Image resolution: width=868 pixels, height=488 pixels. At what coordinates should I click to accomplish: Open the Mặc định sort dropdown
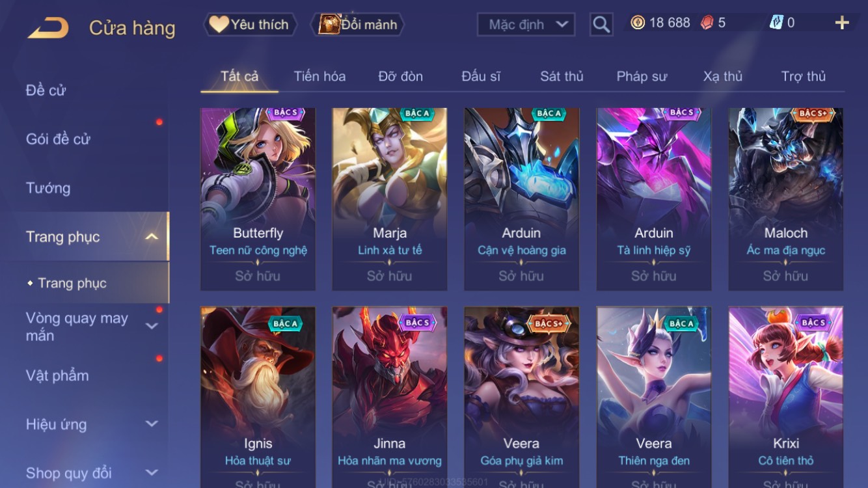[526, 25]
